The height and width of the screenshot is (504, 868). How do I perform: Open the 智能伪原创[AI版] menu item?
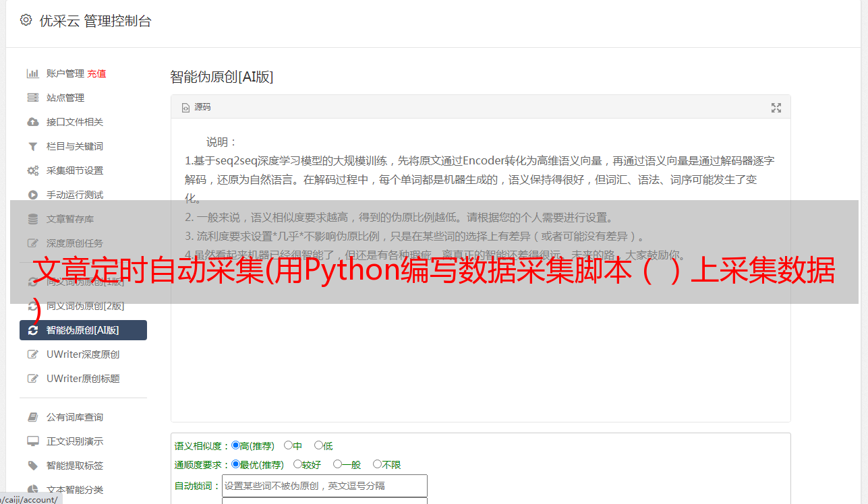pos(83,330)
